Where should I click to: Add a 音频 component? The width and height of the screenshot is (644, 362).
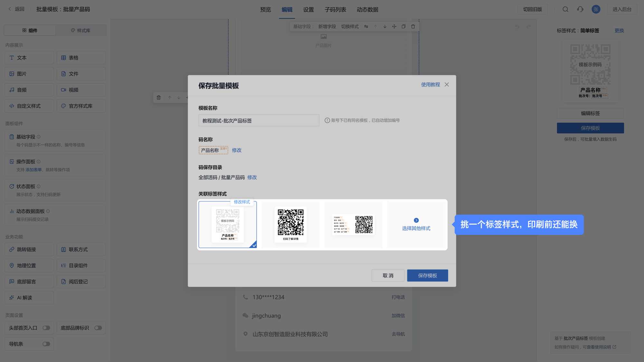click(x=29, y=90)
